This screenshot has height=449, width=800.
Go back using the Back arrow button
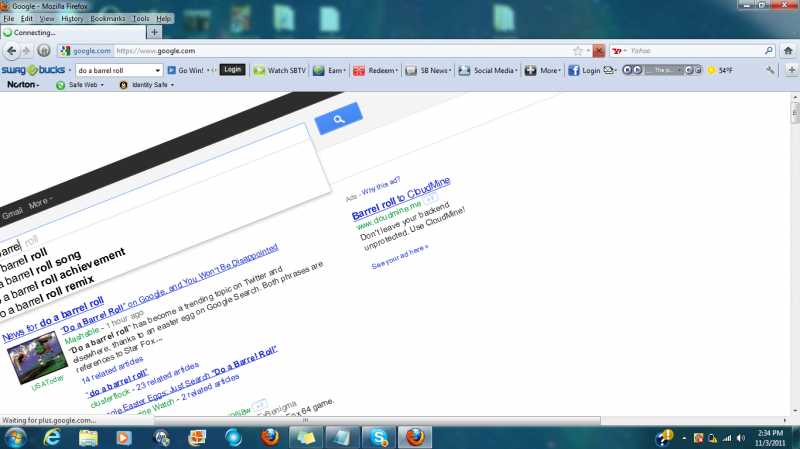point(11,51)
